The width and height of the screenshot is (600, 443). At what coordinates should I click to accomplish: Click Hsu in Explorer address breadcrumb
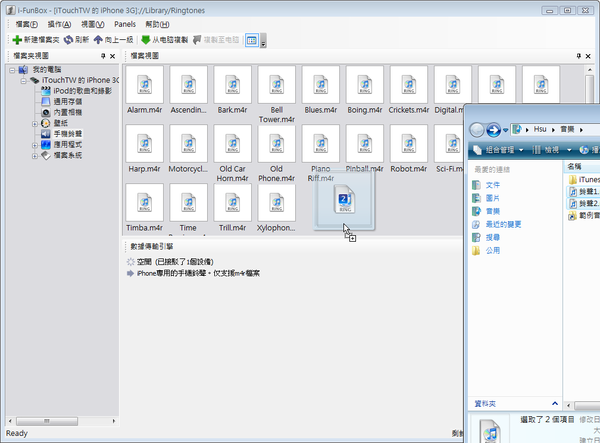pyautogui.click(x=540, y=130)
